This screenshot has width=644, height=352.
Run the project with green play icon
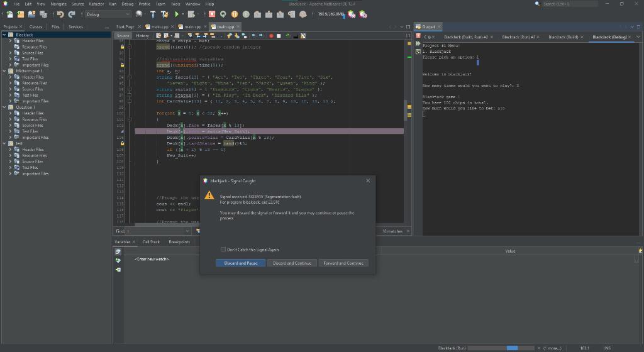(177, 14)
